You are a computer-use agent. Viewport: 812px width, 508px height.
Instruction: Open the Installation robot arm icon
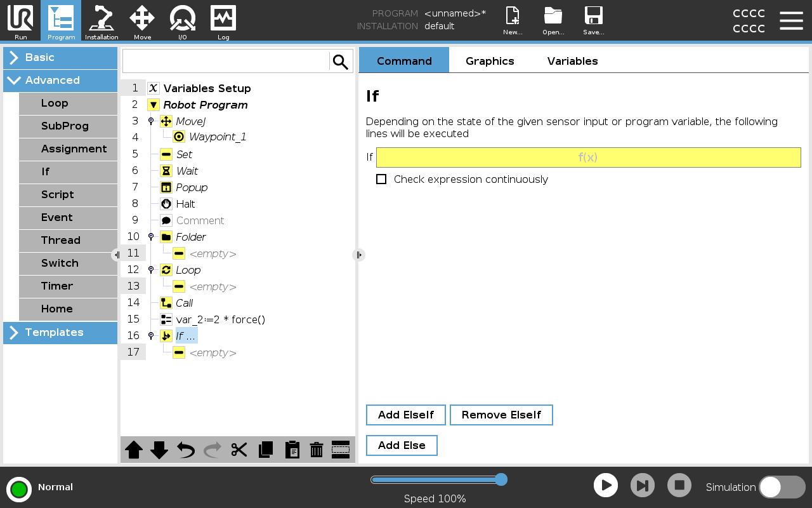(x=101, y=21)
